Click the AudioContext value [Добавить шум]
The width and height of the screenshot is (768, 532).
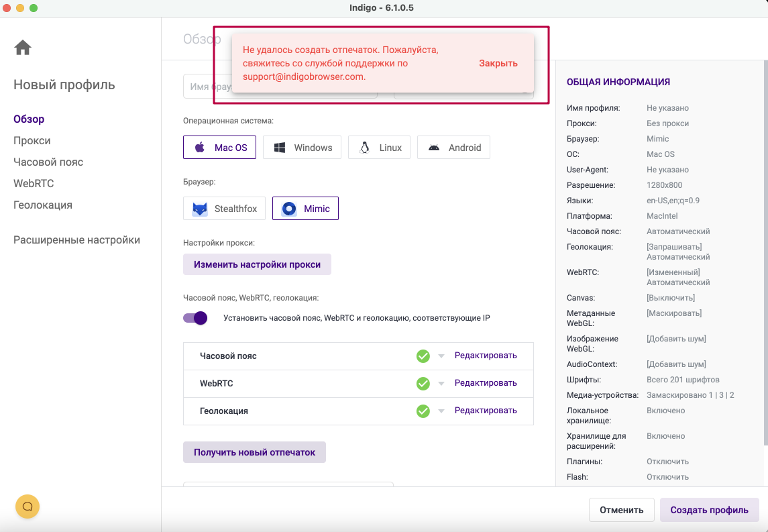676,364
